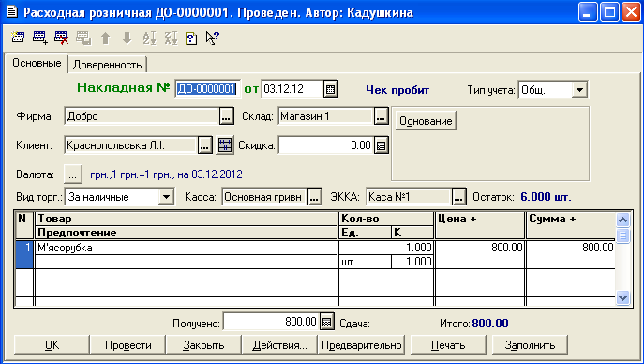Click the delete row toolbar icon

pos(62,38)
